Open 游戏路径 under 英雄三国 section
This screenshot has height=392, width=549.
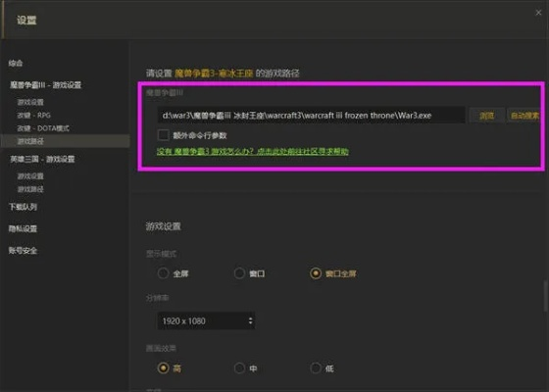pyautogui.click(x=30, y=189)
